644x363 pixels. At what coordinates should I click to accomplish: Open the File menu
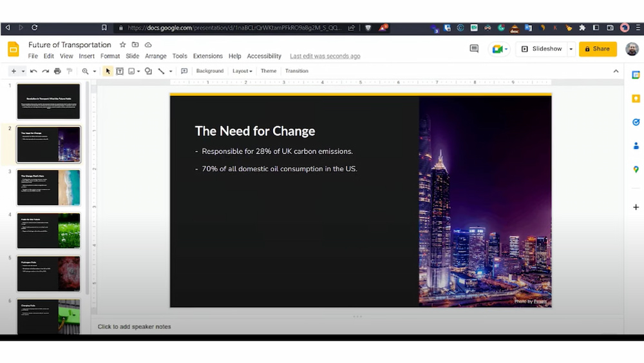tap(33, 56)
